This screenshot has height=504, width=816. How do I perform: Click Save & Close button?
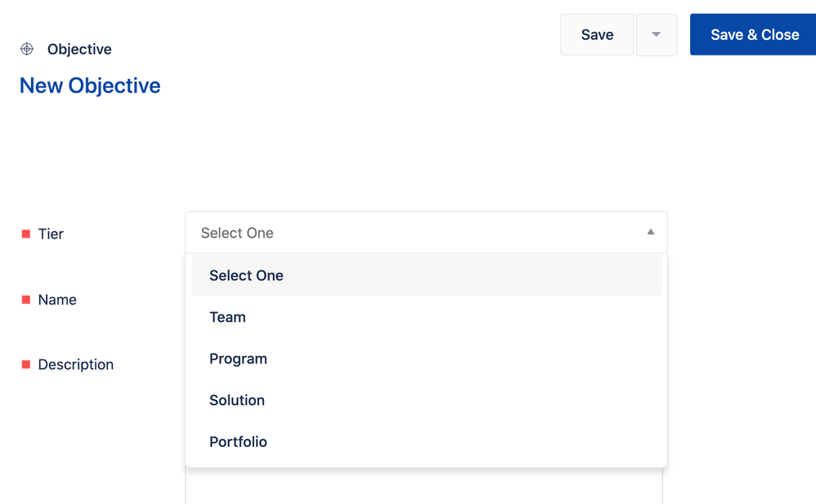click(755, 35)
